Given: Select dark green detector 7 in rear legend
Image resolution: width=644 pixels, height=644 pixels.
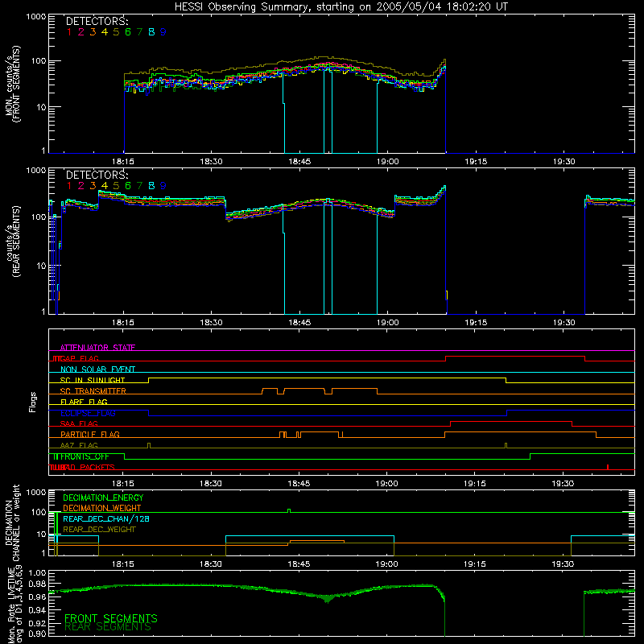Looking at the screenshot, I should [x=139, y=186].
